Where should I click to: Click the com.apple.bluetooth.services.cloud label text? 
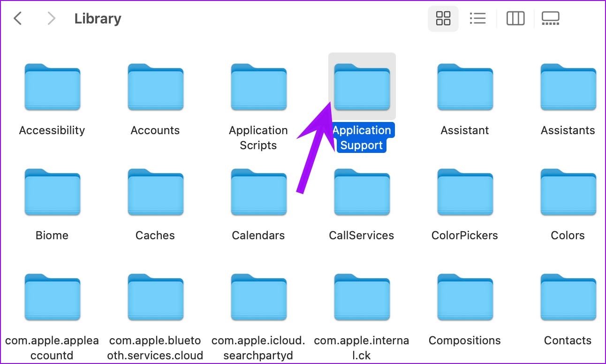tap(155, 348)
